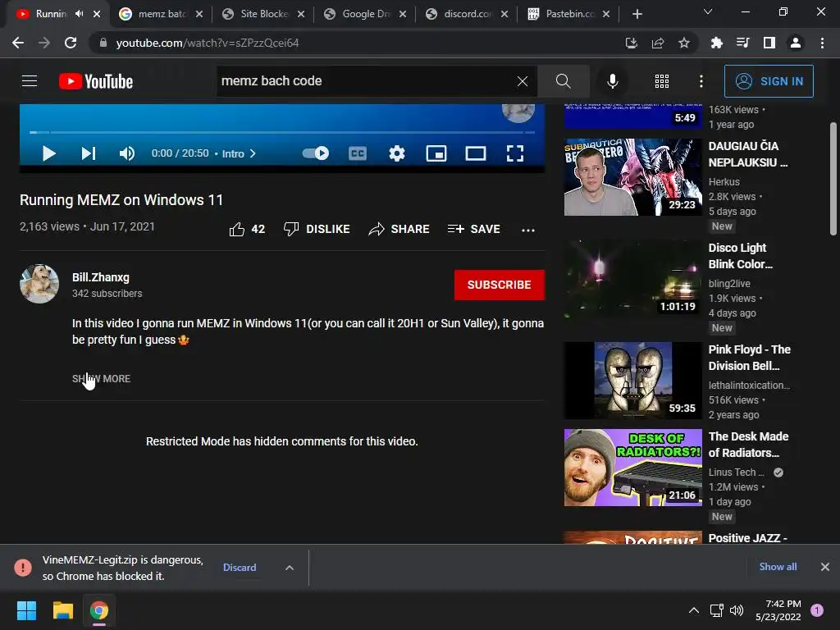Open DAUGIAU ČIA NEPLAUKSIU video thumbnail

632,177
